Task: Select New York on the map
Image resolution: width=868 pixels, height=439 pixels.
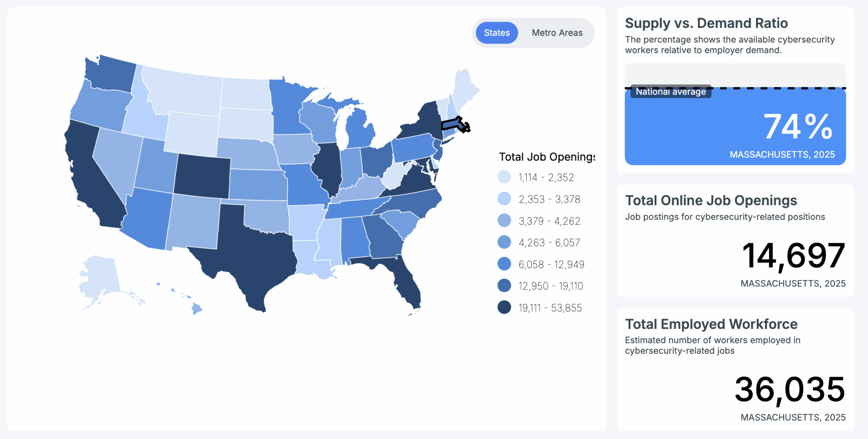Action: (420, 123)
